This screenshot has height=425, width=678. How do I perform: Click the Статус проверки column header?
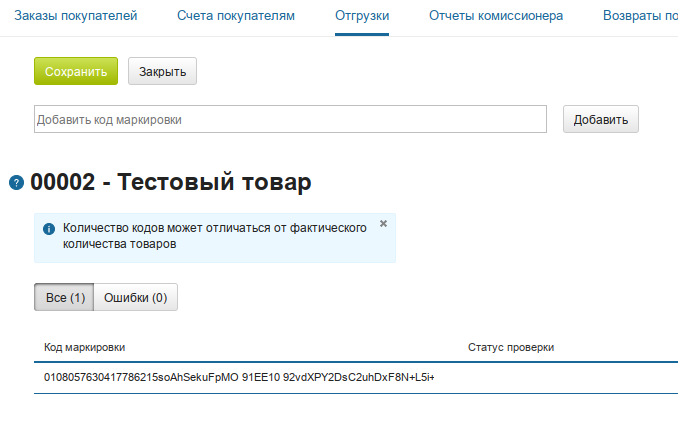(x=510, y=347)
